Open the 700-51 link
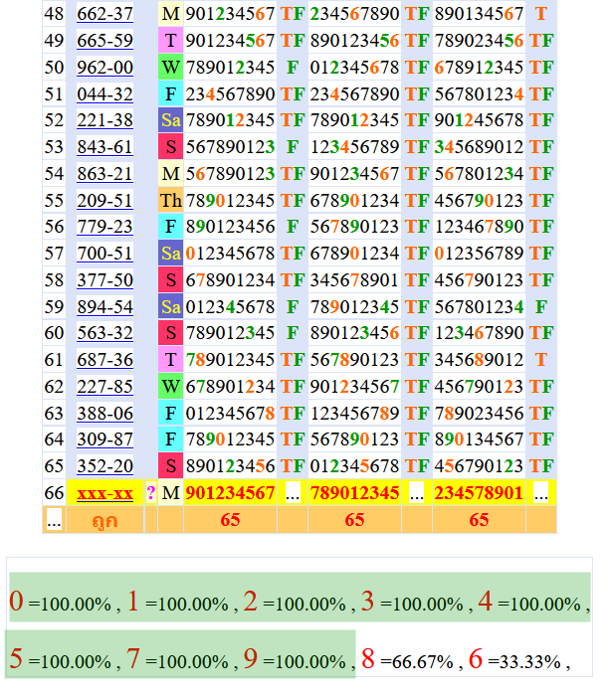 point(104,254)
